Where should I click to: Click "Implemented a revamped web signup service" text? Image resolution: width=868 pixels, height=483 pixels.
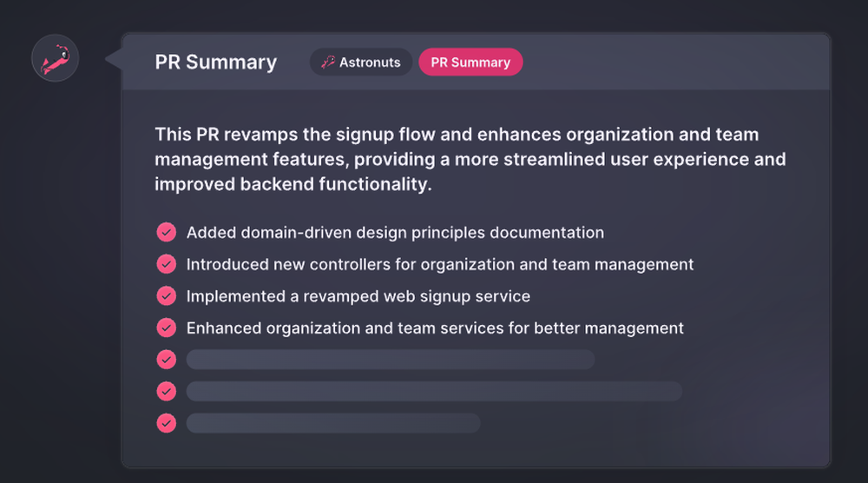click(358, 296)
